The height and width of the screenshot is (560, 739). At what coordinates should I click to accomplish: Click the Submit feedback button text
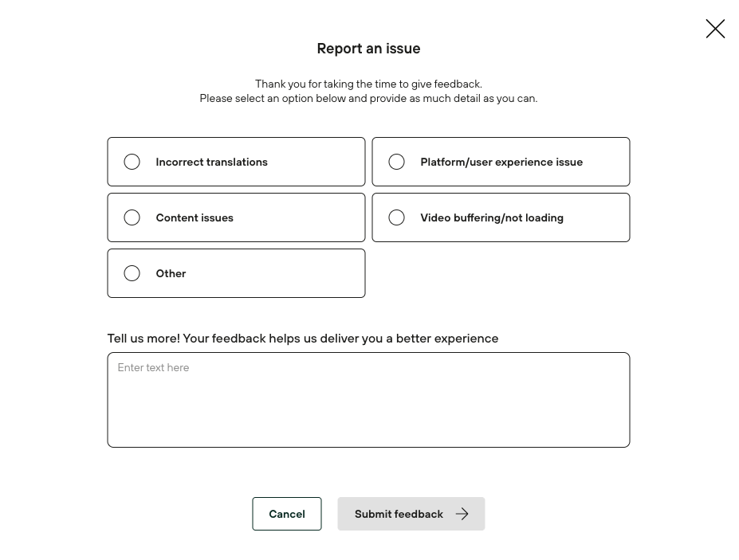399,514
